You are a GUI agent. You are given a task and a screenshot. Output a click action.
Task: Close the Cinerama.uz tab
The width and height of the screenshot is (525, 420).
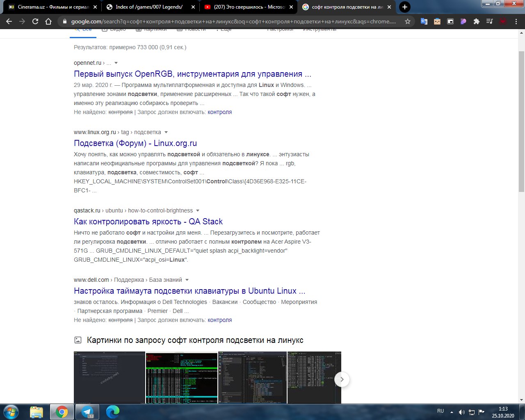pos(95,7)
